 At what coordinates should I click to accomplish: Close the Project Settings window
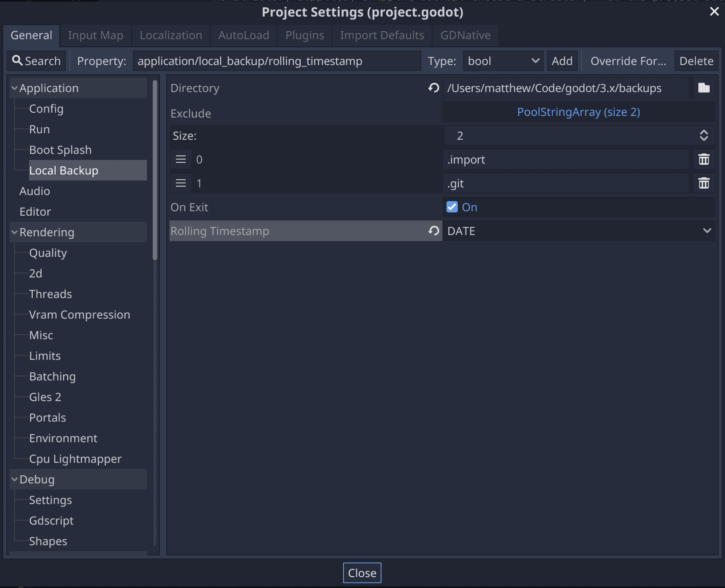coord(714,12)
